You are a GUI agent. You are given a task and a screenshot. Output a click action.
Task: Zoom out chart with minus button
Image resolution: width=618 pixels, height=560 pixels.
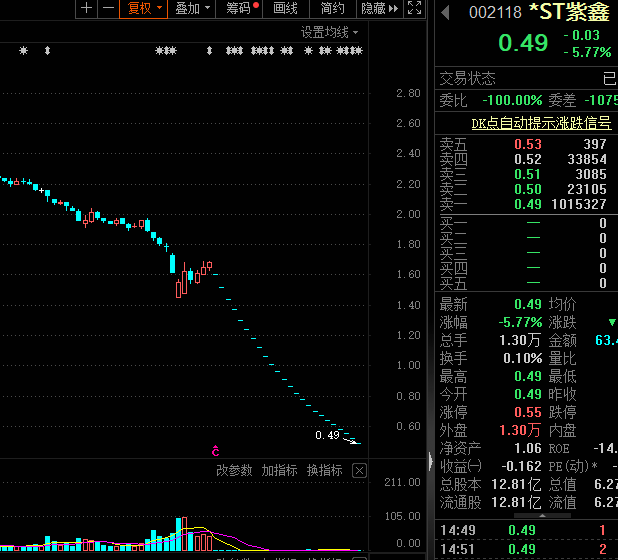[108, 8]
